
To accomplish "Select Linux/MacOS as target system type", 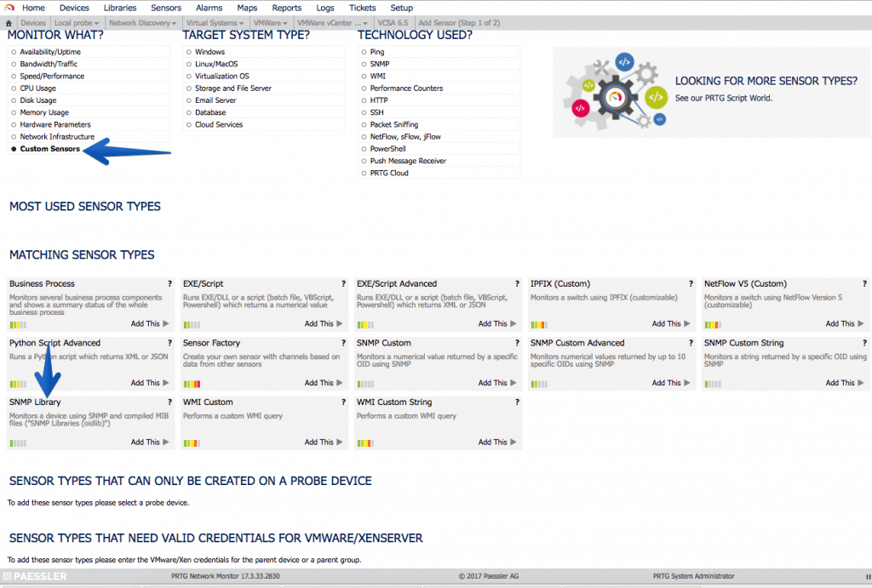I will coord(189,64).
